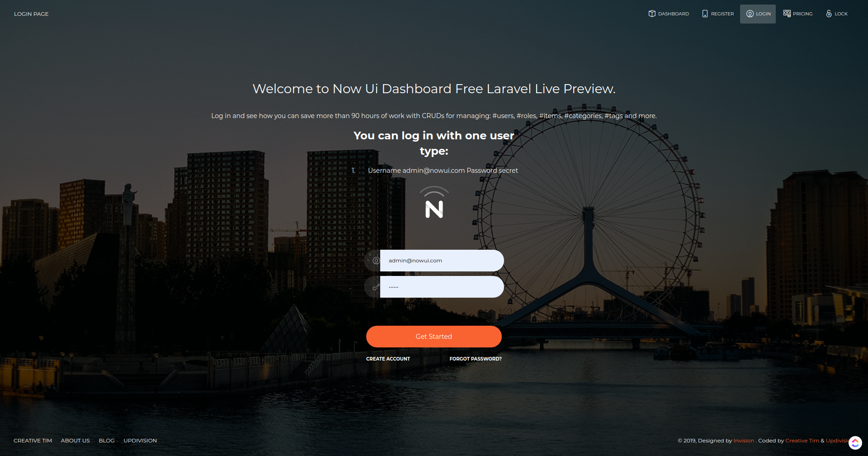Click the Login user circle icon

click(x=750, y=14)
